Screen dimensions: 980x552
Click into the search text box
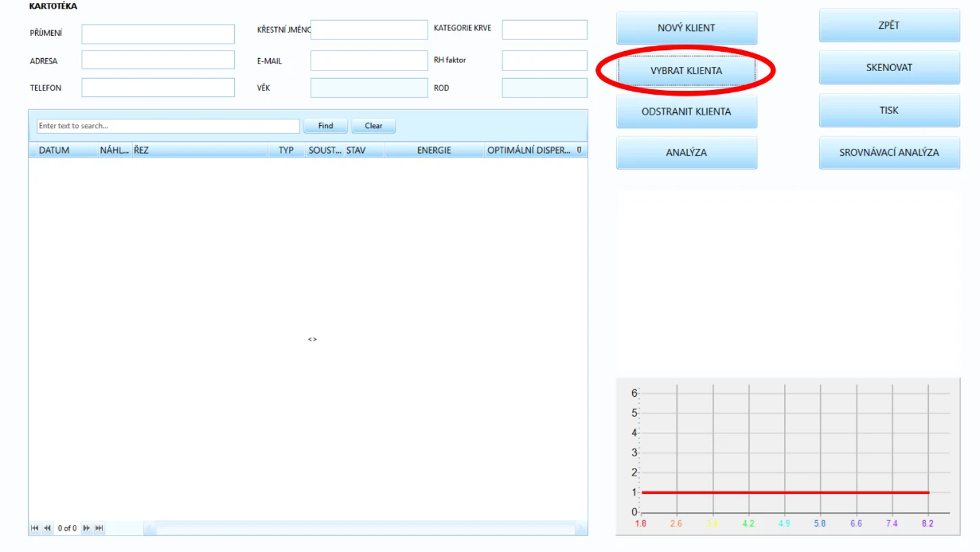coord(168,126)
